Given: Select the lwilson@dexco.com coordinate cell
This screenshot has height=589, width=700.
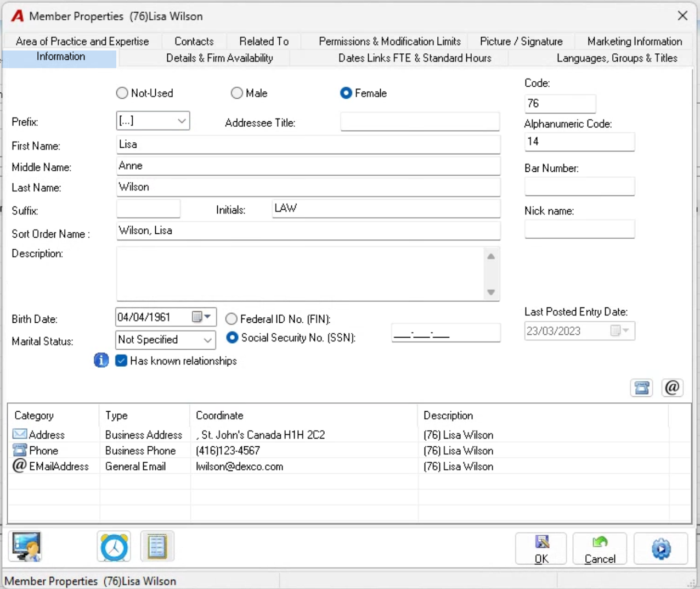Looking at the screenshot, I should pos(304,466).
